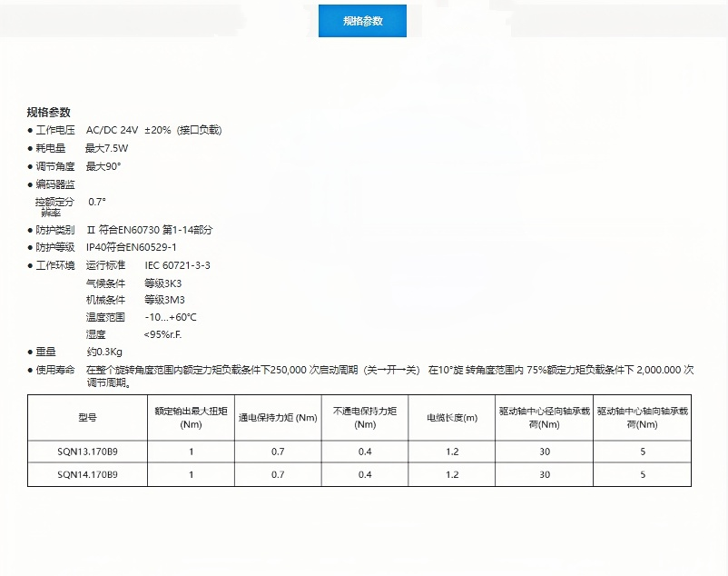The image size is (728, 576).
Task: Click the 等级3K3 climate condition value
Action: tap(163, 283)
